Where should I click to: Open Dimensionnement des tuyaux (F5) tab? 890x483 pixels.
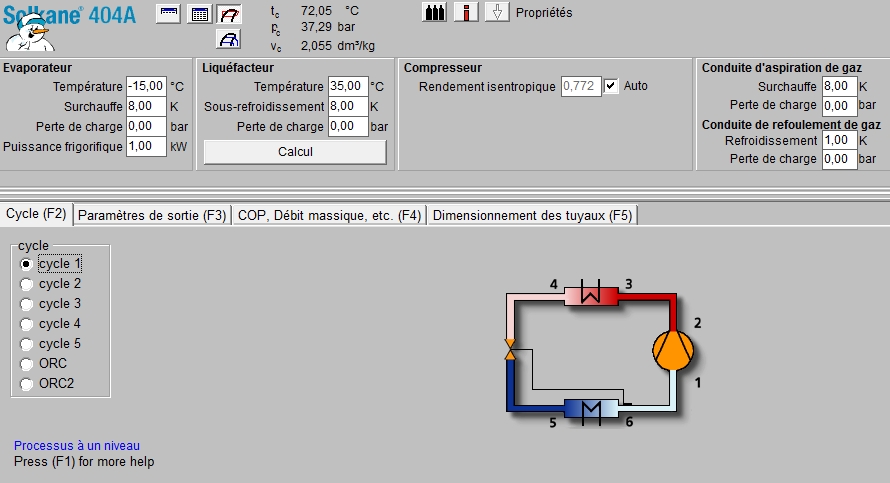(532, 216)
